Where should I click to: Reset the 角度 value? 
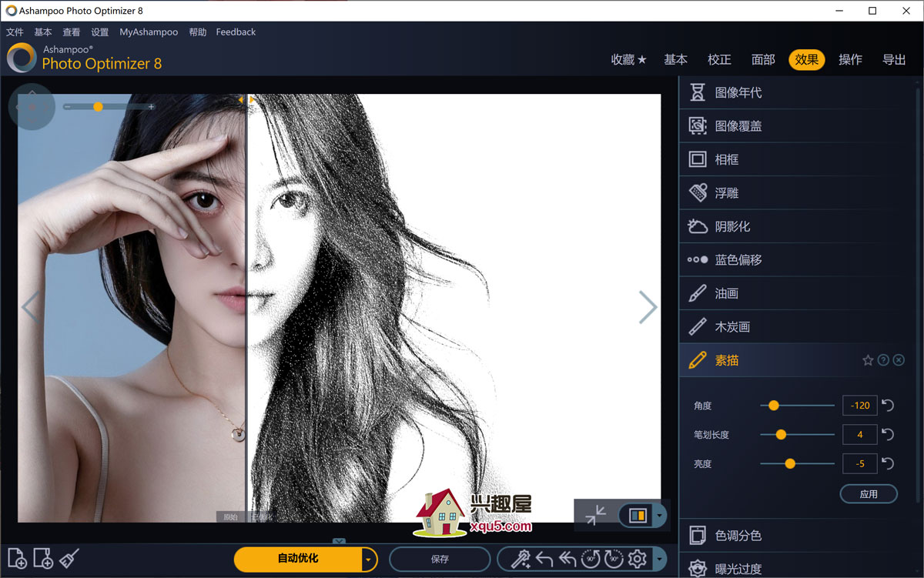888,405
